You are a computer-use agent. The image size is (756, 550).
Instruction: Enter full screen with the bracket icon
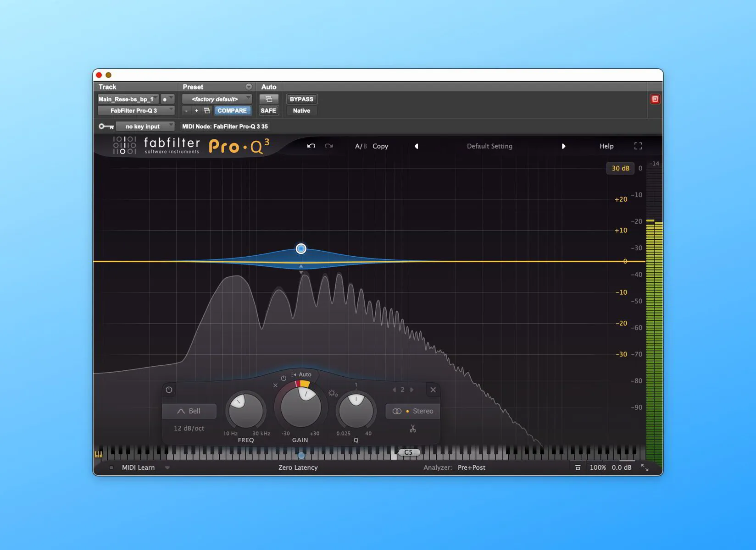click(638, 146)
